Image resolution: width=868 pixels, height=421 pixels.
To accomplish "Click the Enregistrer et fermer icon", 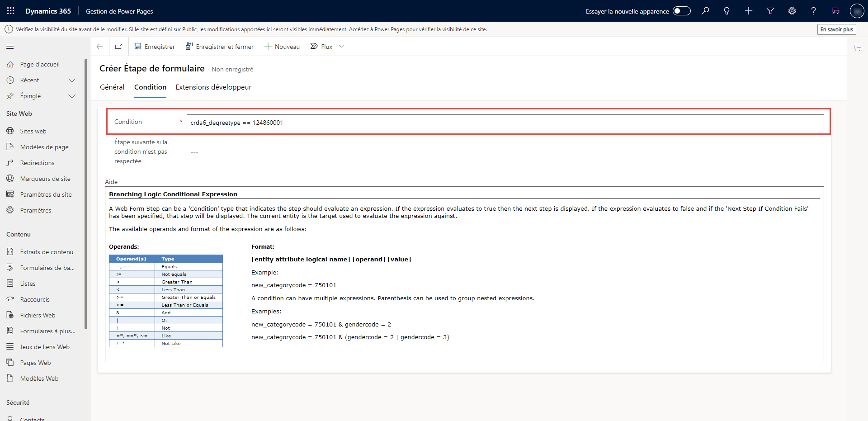I will click(189, 46).
